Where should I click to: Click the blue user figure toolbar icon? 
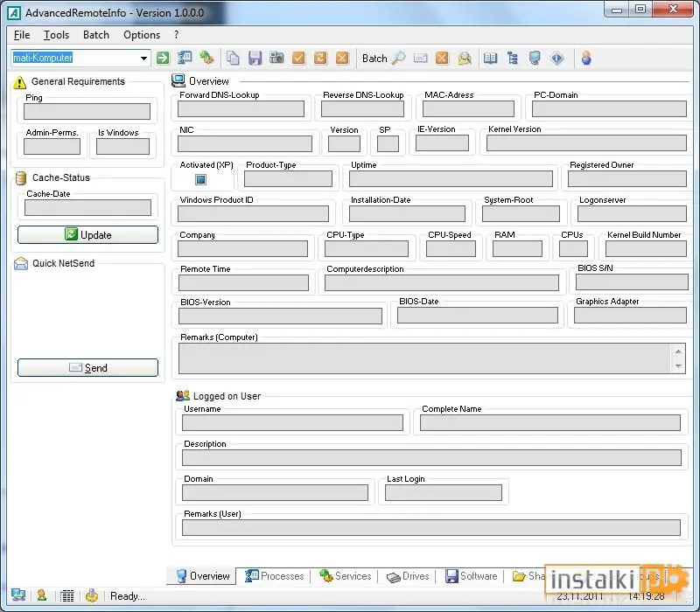pos(586,58)
